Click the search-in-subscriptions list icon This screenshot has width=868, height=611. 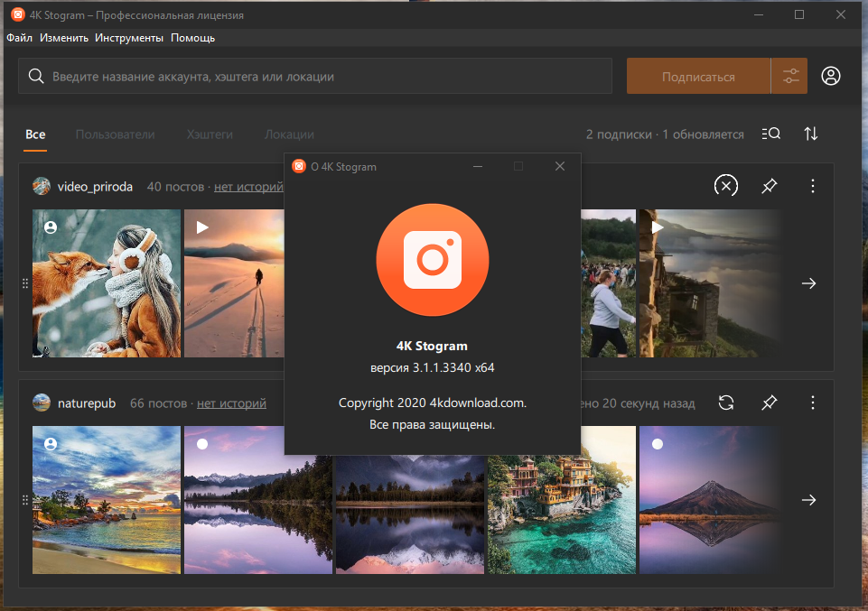click(770, 134)
